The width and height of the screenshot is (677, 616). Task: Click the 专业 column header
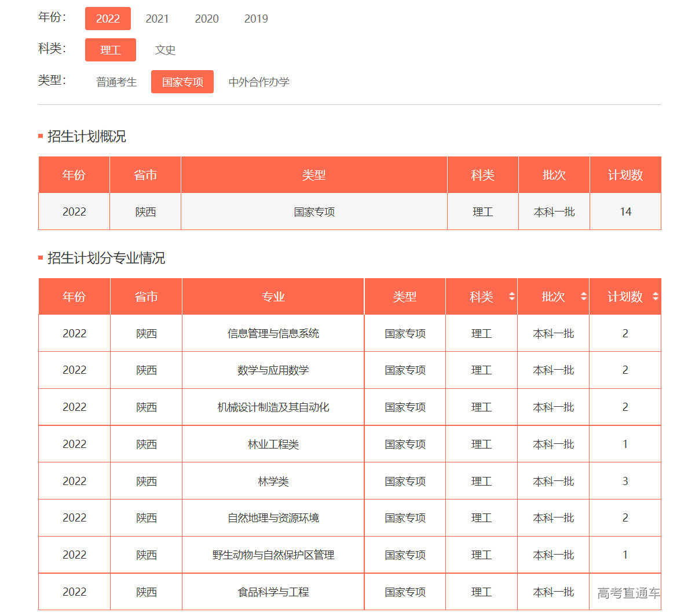click(x=272, y=296)
